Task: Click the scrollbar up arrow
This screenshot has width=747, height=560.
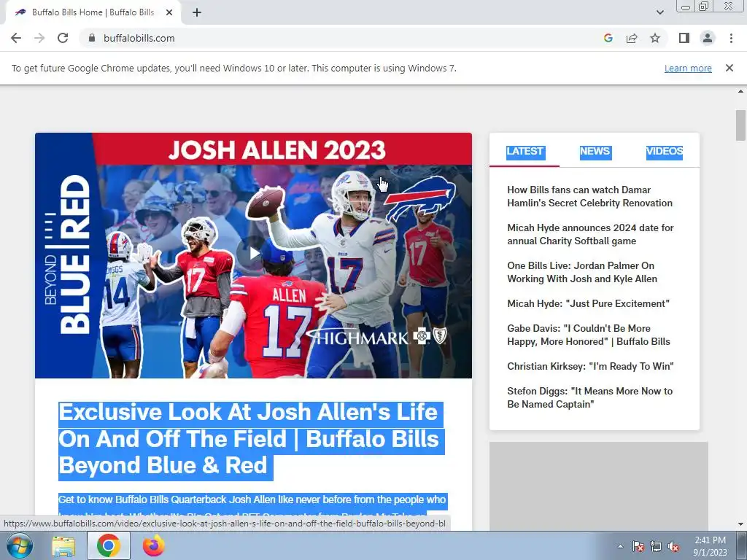Action: point(740,91)
